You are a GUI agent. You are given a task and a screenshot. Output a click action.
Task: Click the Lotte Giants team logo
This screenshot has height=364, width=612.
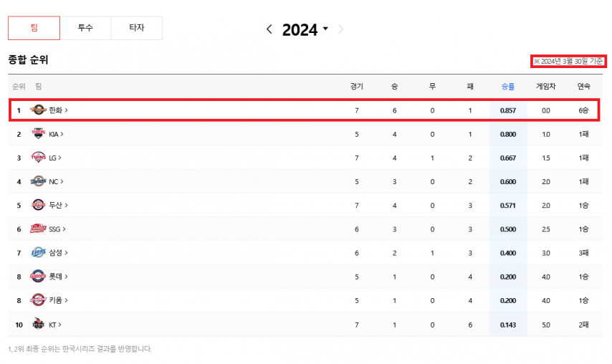(38, 276)
